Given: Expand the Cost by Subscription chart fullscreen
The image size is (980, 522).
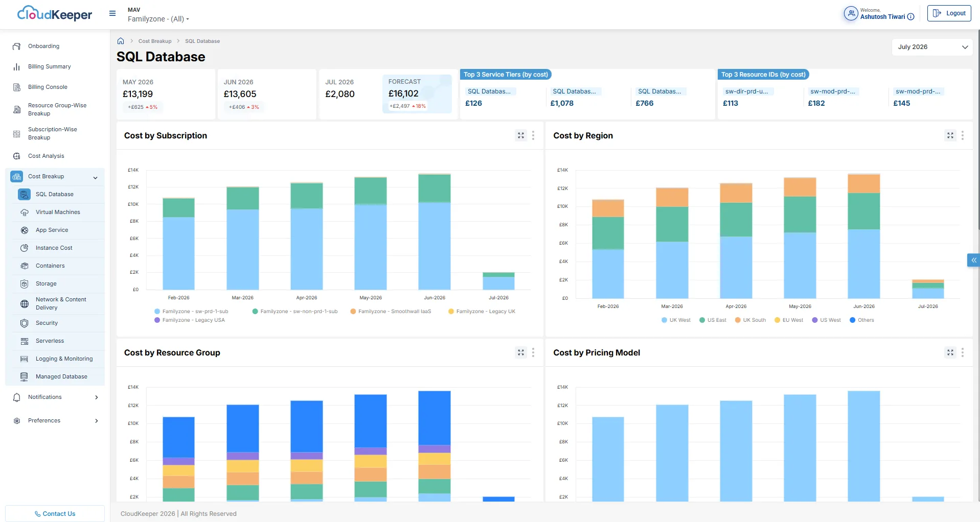Looking at the screenshot, I should tap(521, 135).
